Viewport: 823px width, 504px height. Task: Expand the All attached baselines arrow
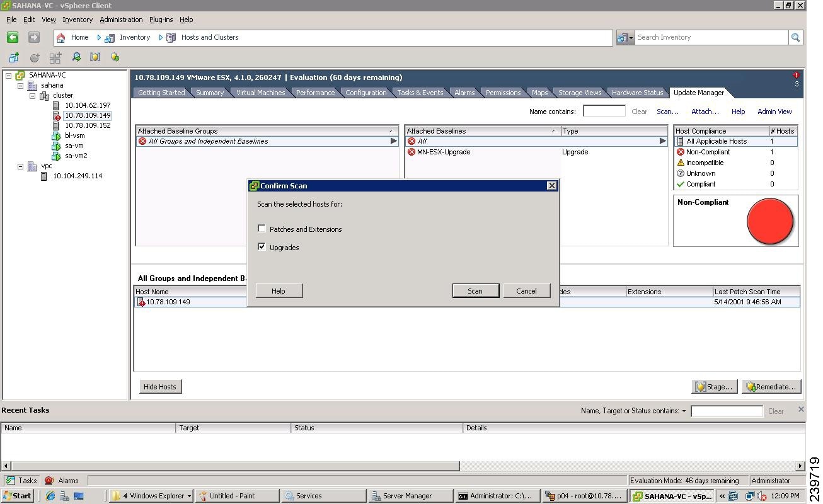click(x=662, y=141)
